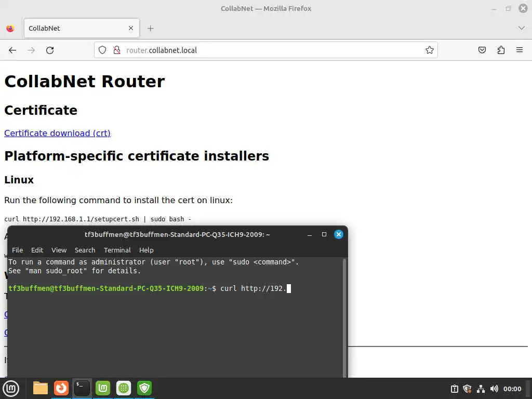The image size is (532, 399).
Task: Open the Firefox extensions puzzle icon
Action: click(x=501, y=50)
